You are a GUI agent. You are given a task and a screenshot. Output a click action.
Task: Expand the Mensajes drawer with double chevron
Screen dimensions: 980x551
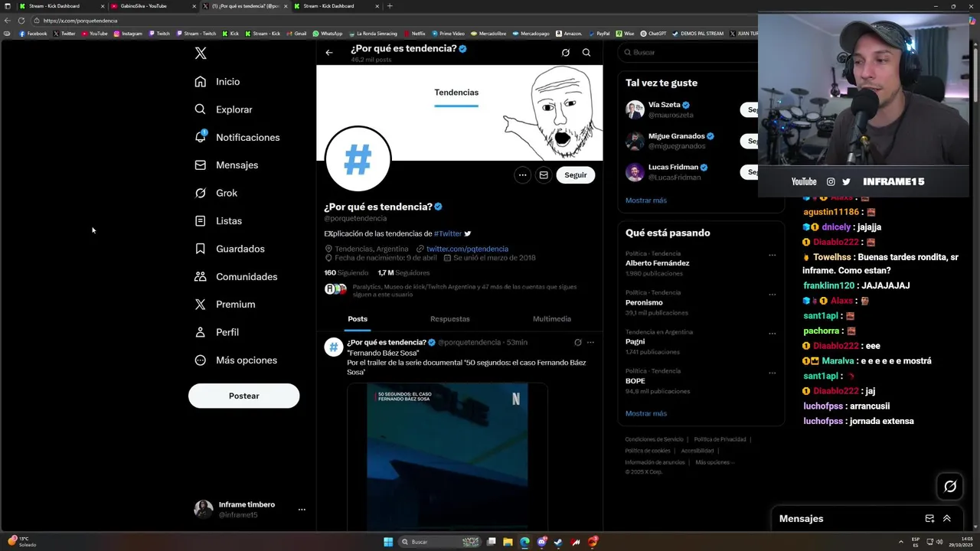point(947,519)
